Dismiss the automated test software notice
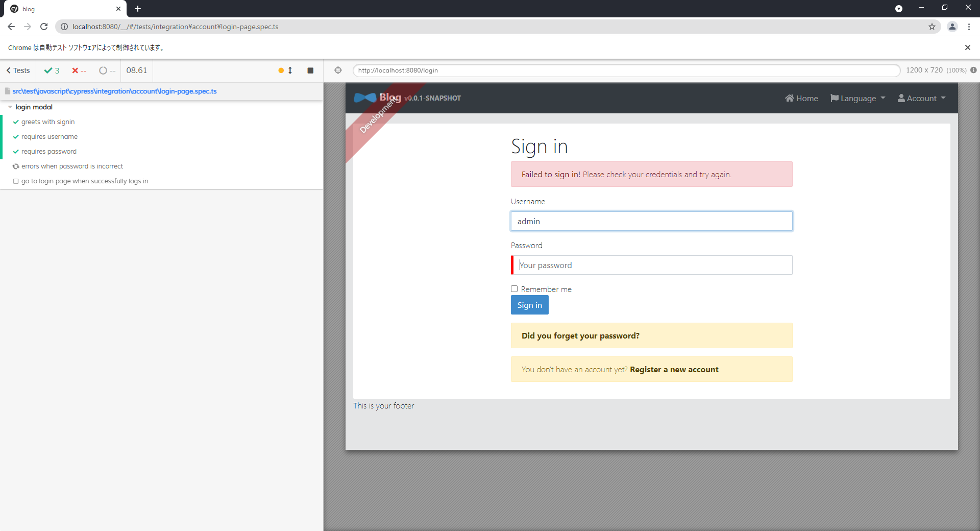The width and height of the screenshot is (980, 531). (967, 47)
